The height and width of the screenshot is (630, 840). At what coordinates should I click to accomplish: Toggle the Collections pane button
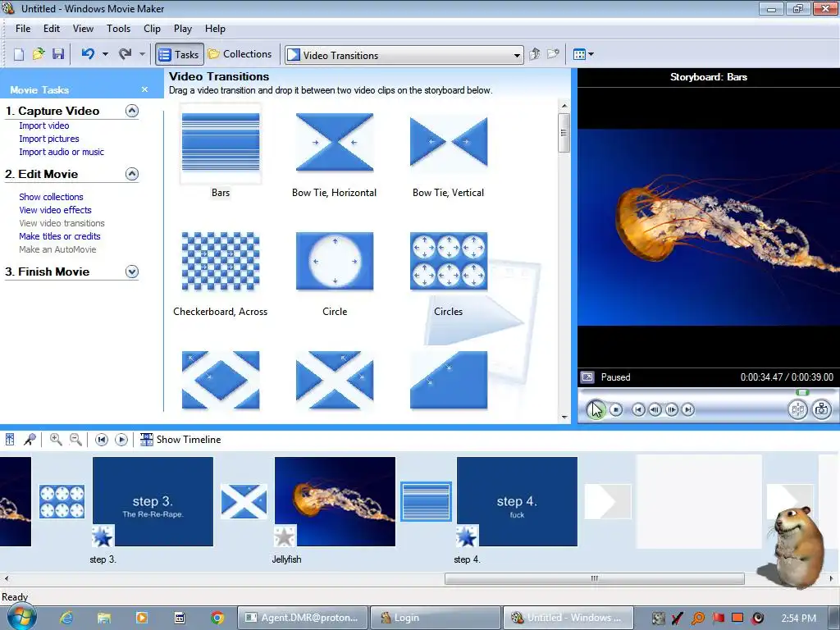click(x=240, y=54)
